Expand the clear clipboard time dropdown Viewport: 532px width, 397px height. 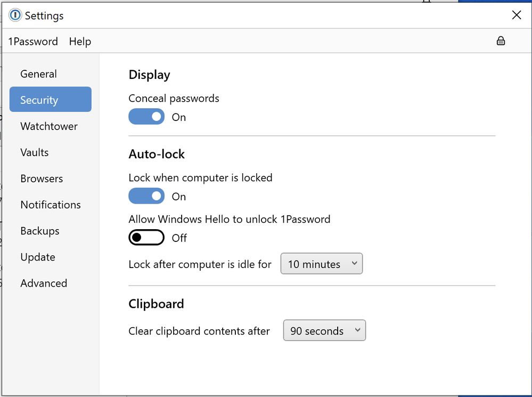click(324, 330)
